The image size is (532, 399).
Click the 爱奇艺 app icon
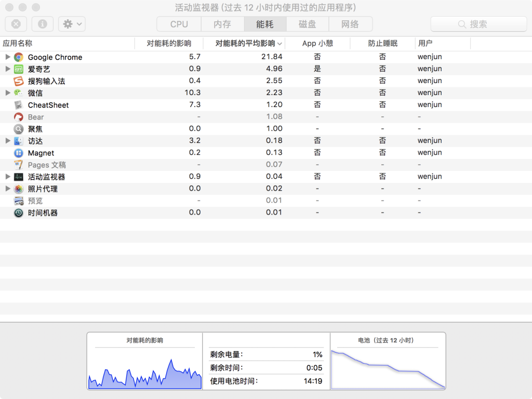click(x=19, y=69)
